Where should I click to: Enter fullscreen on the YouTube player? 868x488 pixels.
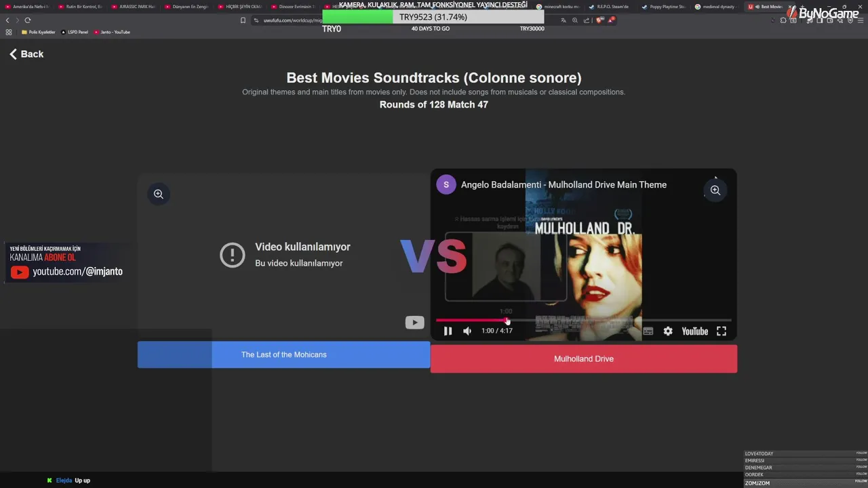pyautogui.click(x=722, y=331)
